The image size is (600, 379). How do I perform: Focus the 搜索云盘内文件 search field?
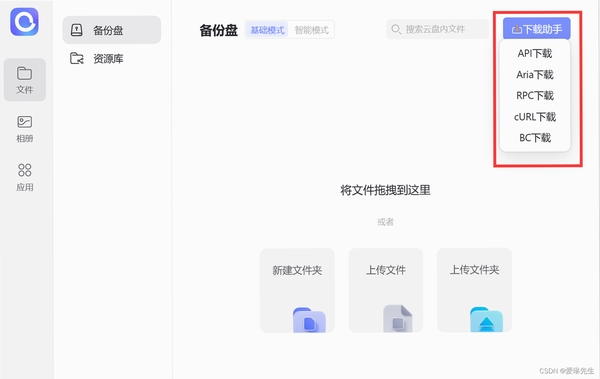point(437,29)
